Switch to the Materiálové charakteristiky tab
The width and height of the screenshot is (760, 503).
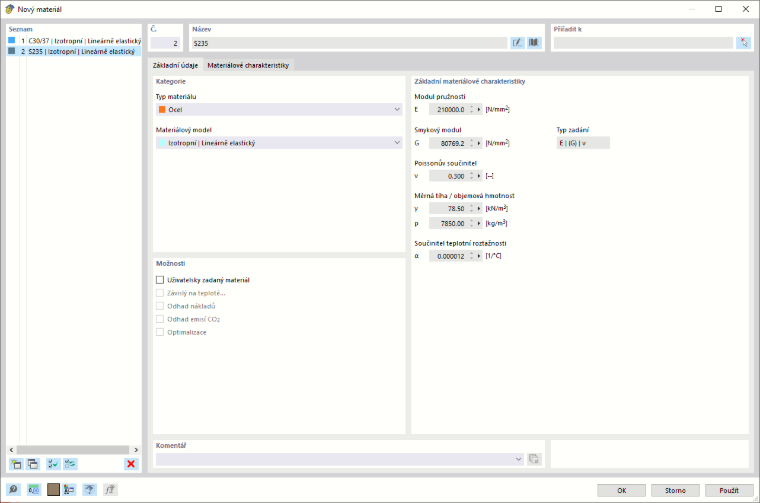click(x=248, y=65)
